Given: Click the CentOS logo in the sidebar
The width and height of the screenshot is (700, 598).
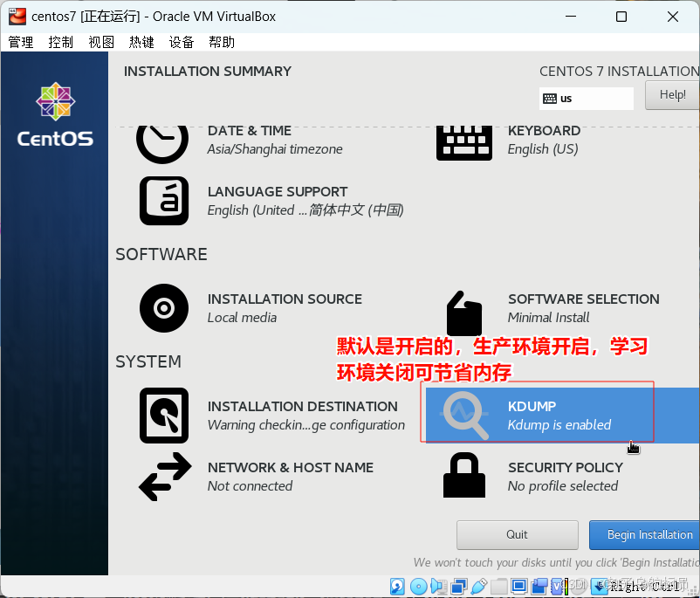Looking at the screenshot, I should click(55, 114).
